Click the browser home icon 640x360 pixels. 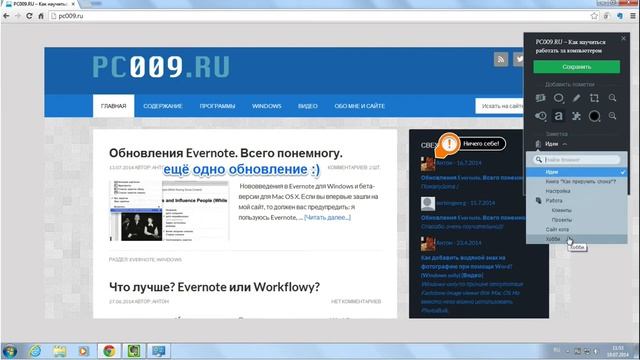(41, 16)
